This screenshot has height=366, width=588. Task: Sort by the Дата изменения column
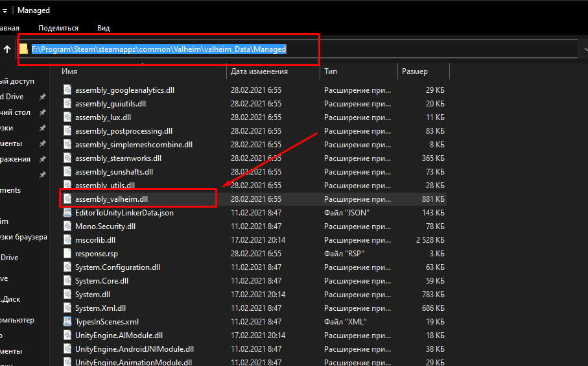(259, 71)
